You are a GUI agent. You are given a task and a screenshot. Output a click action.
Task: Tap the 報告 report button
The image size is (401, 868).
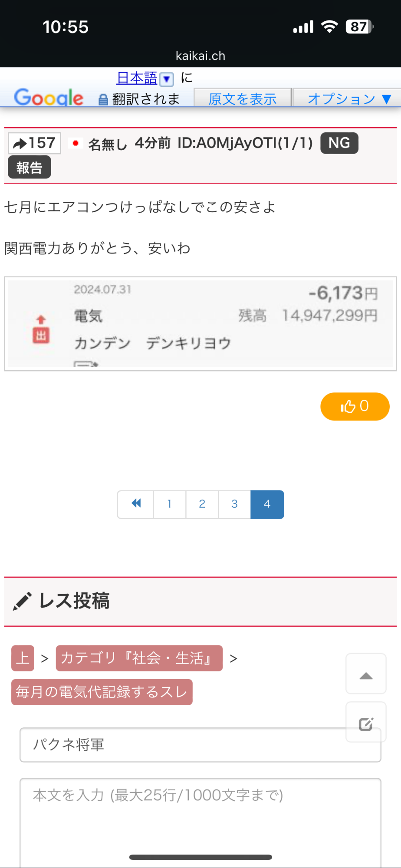point(30,168)
